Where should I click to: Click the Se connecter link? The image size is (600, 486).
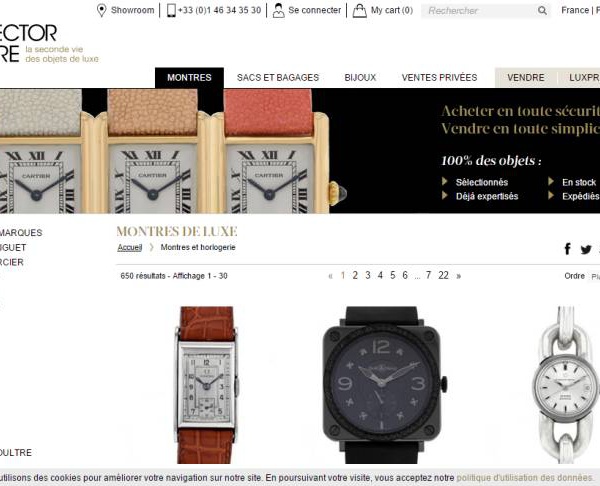coord(315,10)
